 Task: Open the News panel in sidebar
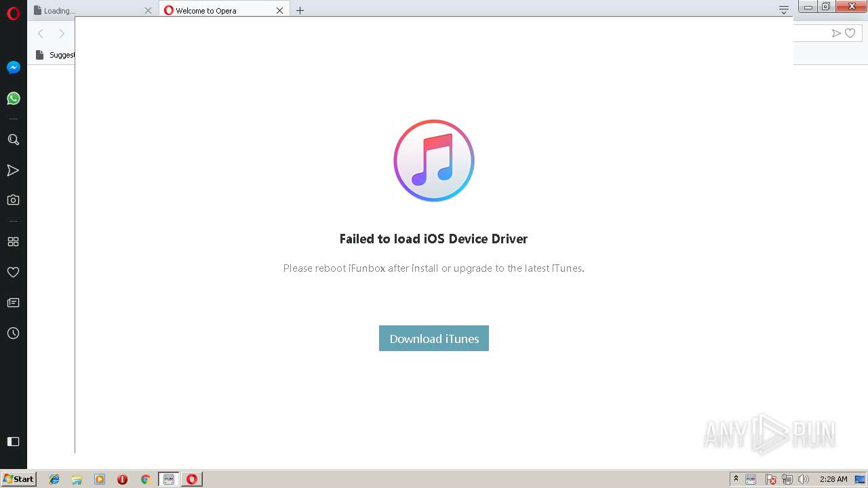click(13, 302)
